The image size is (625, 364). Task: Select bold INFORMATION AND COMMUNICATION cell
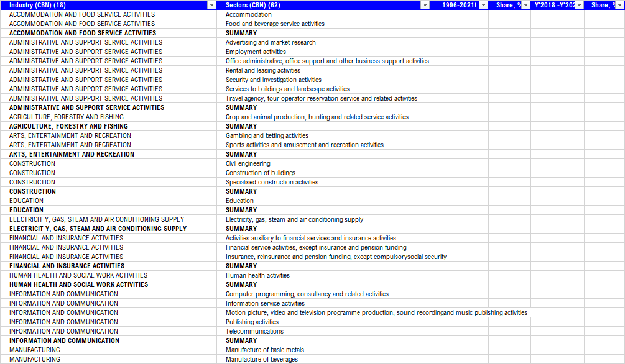(108, 340)
